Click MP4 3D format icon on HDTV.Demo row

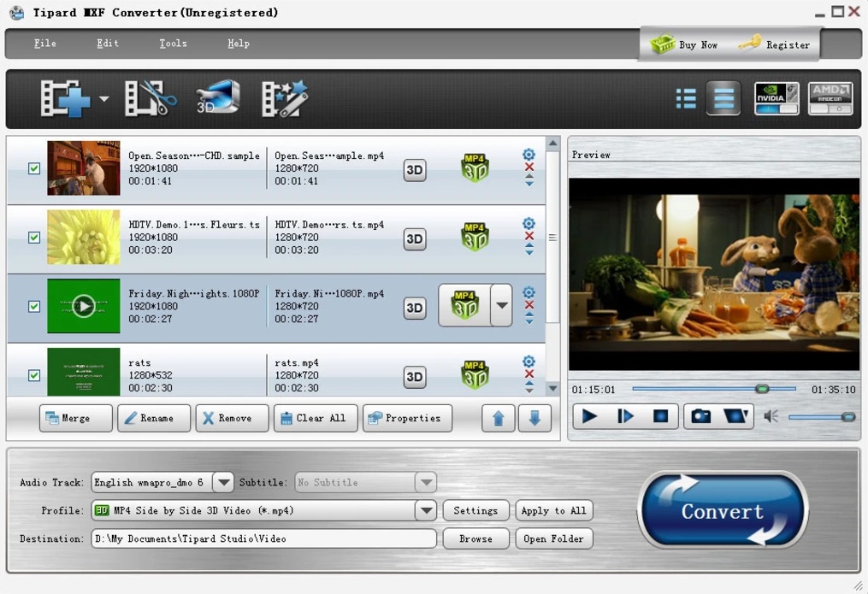(x=475, y=238)
